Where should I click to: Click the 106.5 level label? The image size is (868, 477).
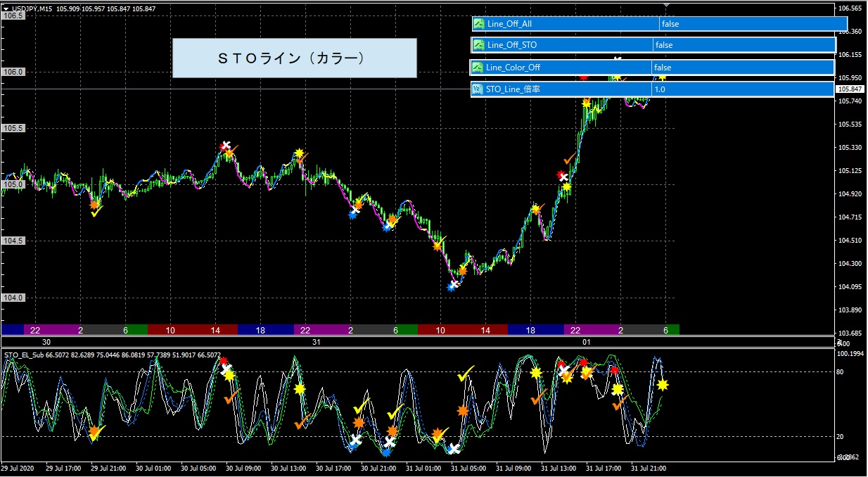tap(13, 15)
